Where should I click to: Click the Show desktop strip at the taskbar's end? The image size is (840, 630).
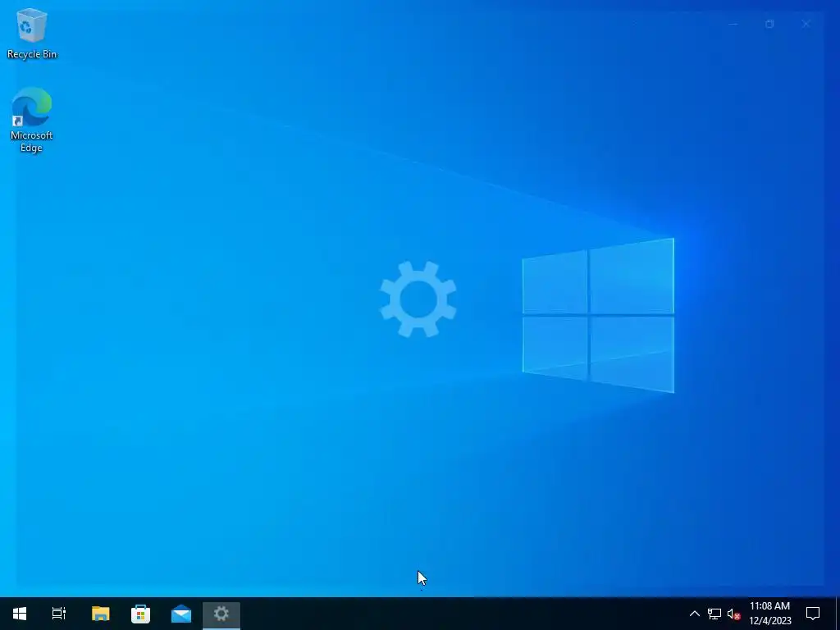coord(838,614)
